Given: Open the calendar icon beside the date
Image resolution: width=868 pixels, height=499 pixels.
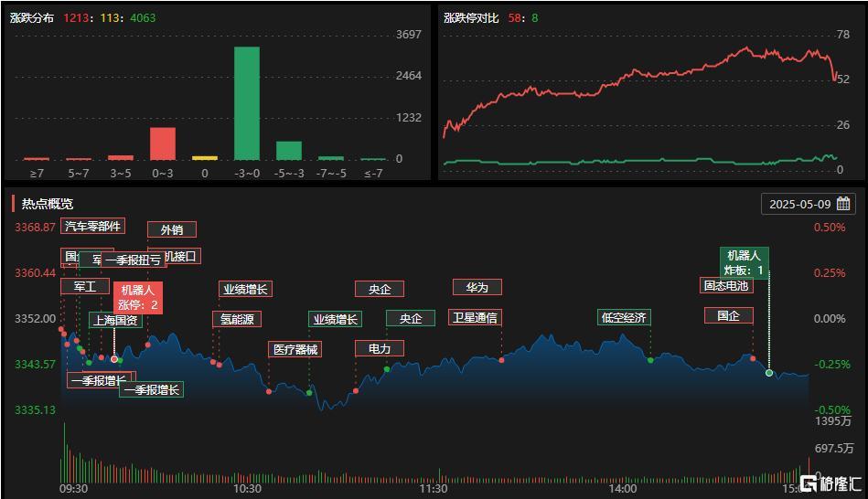Looking at the screenshot, I should [x=843, y=204].
